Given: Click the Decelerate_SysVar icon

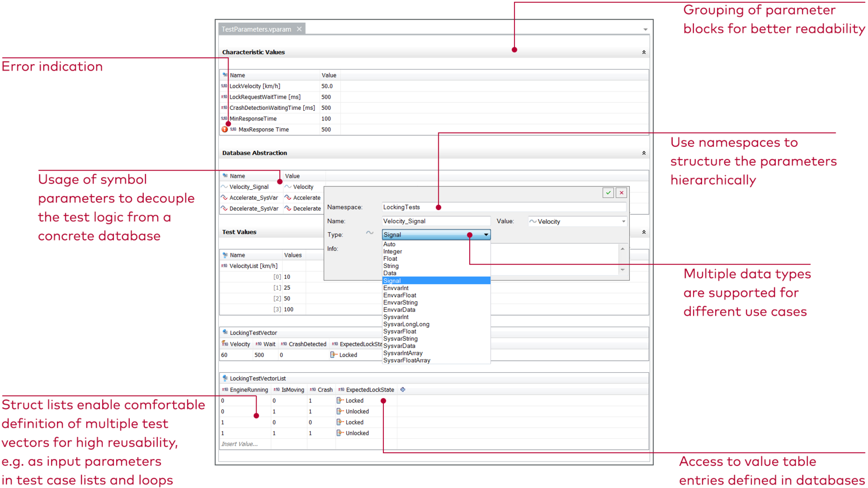Looking at the screenshot, I should (x=224, y=209).
